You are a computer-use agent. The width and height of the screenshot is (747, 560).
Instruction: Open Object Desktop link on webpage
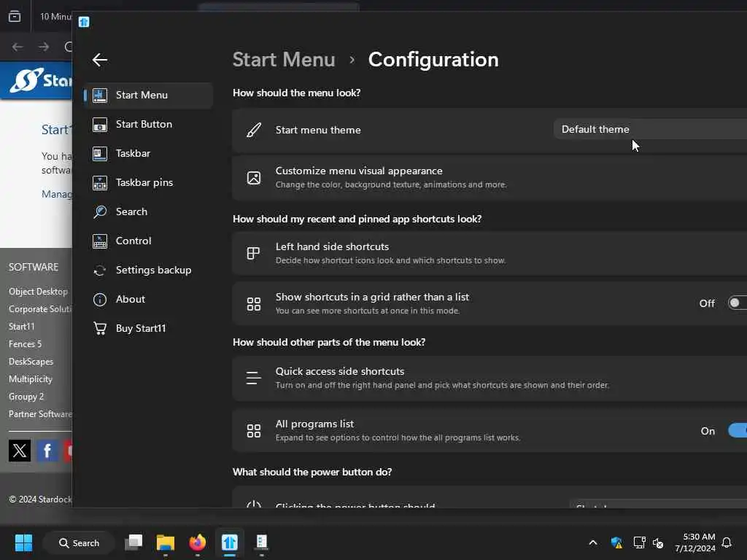[38, 292]
